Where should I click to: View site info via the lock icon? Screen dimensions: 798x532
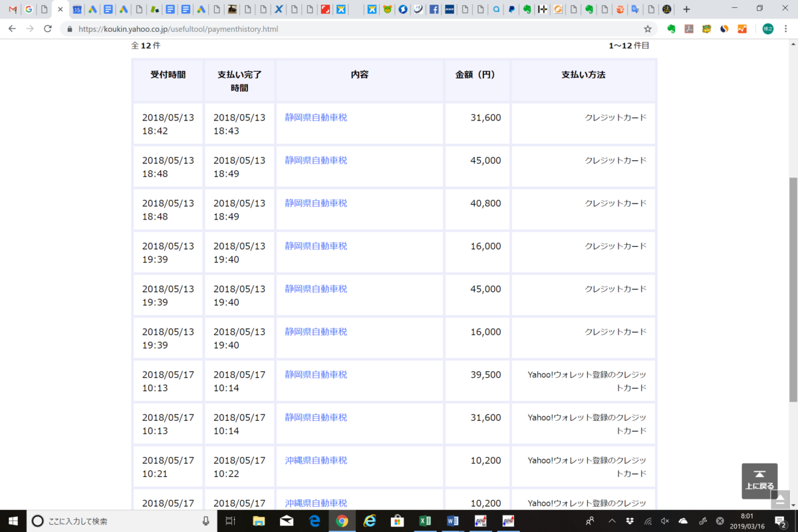click(x=70, y=29)
